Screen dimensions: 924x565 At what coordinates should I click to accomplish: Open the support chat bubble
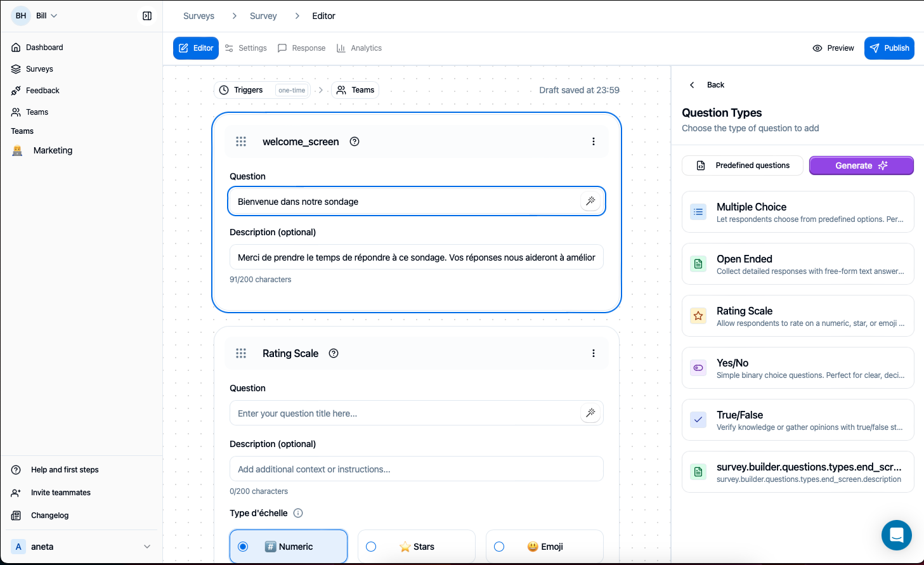pyautogui.click(x=896, y=535)
